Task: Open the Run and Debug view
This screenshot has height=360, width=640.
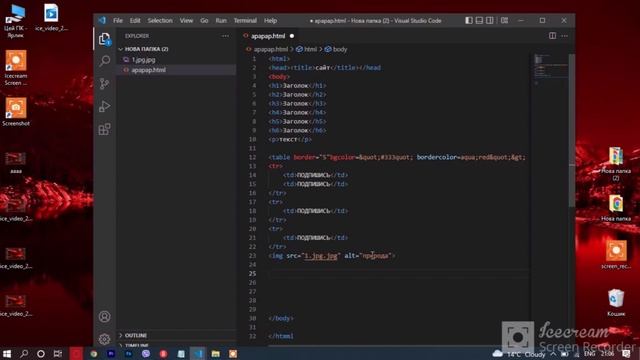Action: (104, 107)
